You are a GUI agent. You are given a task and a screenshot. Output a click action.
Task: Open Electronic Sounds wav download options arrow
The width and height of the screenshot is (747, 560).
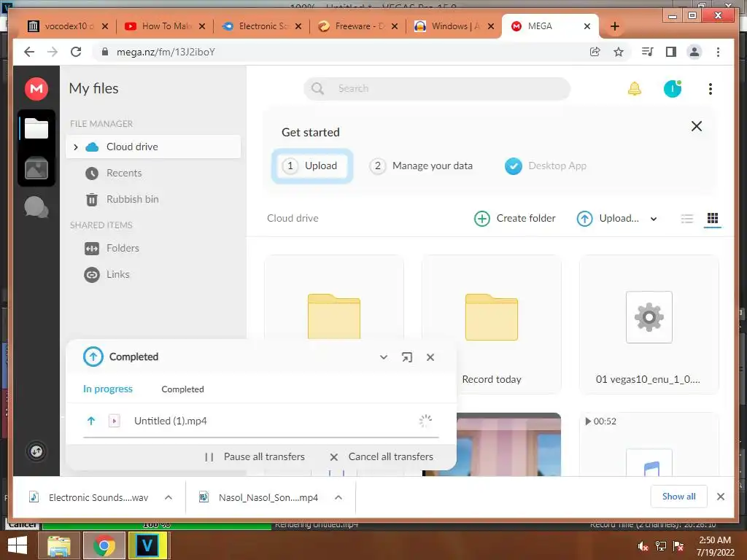[169, 497]
